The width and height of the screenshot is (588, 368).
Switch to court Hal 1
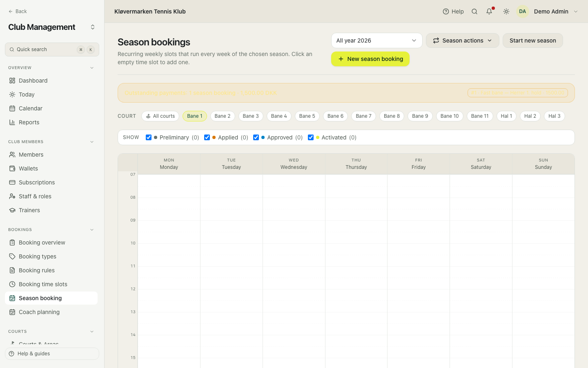pyautogui.click(x=506, y=116)
